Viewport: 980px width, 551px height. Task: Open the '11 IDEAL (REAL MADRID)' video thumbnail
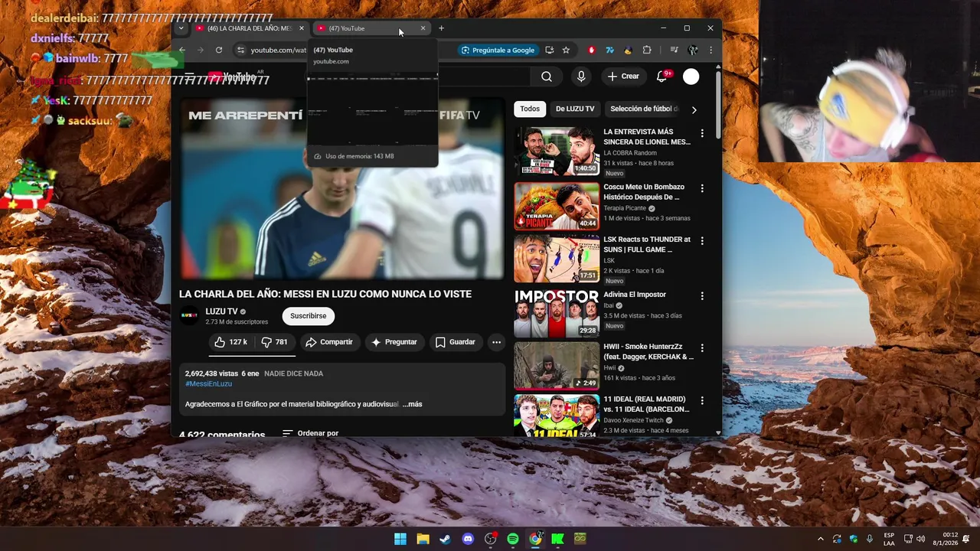click(557, 416)
